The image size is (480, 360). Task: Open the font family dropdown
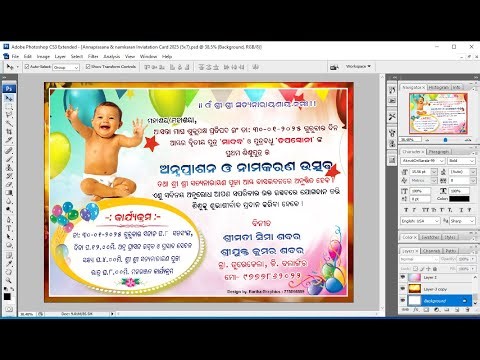point(422,161)
